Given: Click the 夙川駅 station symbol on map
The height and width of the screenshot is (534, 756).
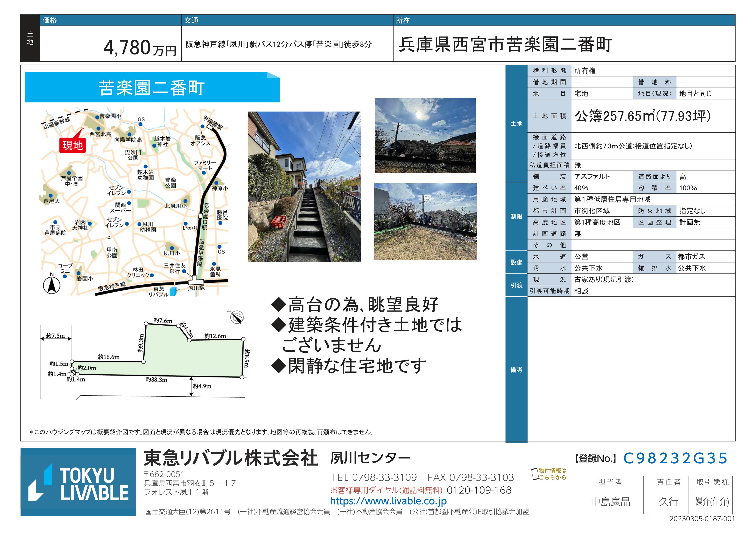Looking at the screenshot, I should point(196,282).
